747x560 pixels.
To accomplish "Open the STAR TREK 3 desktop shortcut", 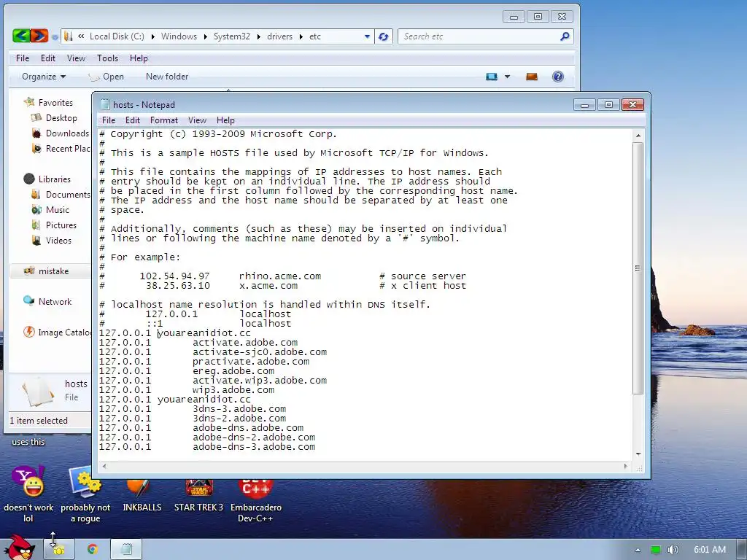I will 198,495.
